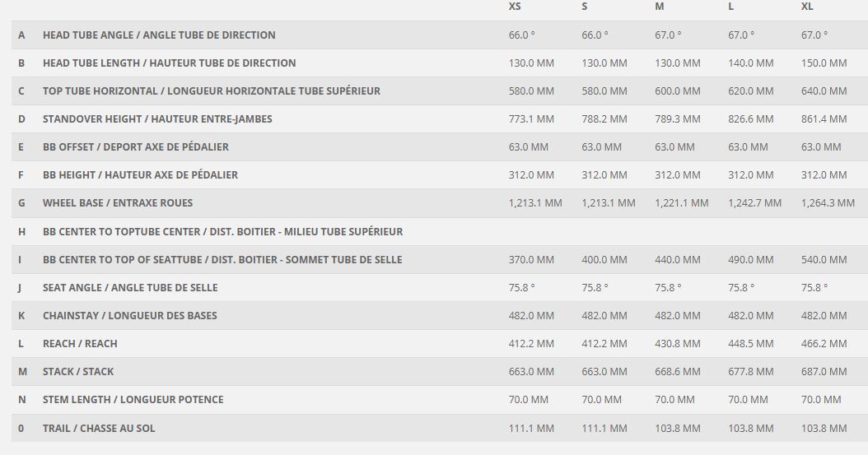Click the Seat Angle row label
Viewport: 868px width, 455px height.
click(x=130, y=288)
